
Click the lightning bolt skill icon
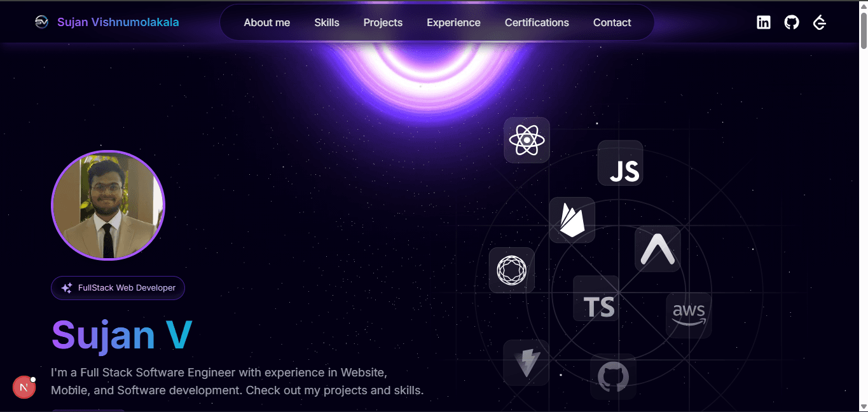pos(526,362)
